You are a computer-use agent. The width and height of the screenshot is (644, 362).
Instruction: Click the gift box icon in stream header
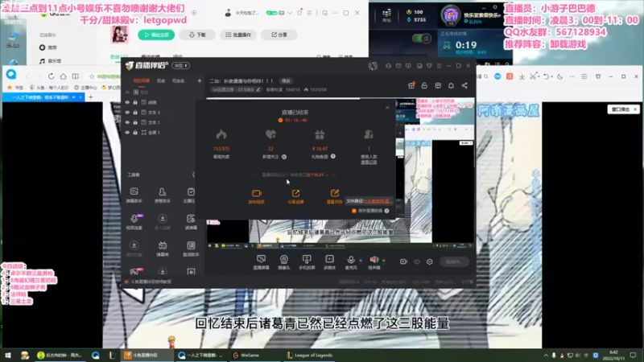coord(411,85)
